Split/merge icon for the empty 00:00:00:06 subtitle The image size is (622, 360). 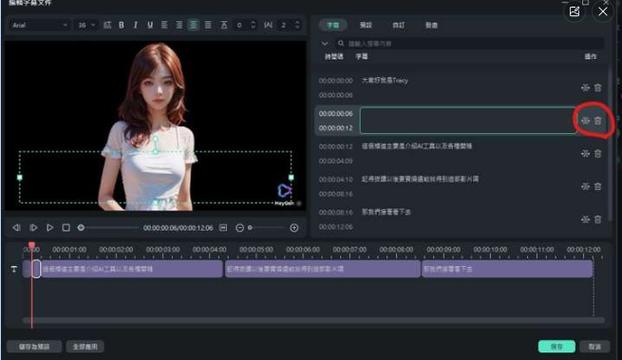click(585, 121)
